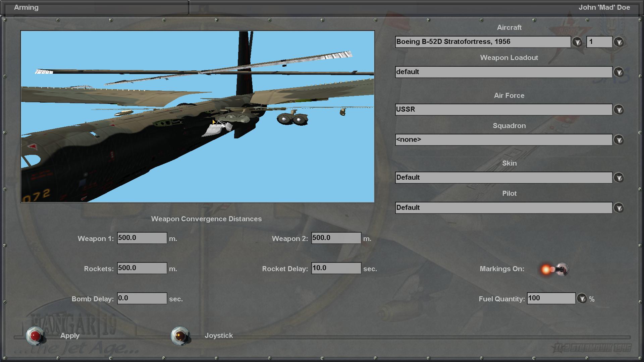Click the Fuel Quantity value field

551,298
